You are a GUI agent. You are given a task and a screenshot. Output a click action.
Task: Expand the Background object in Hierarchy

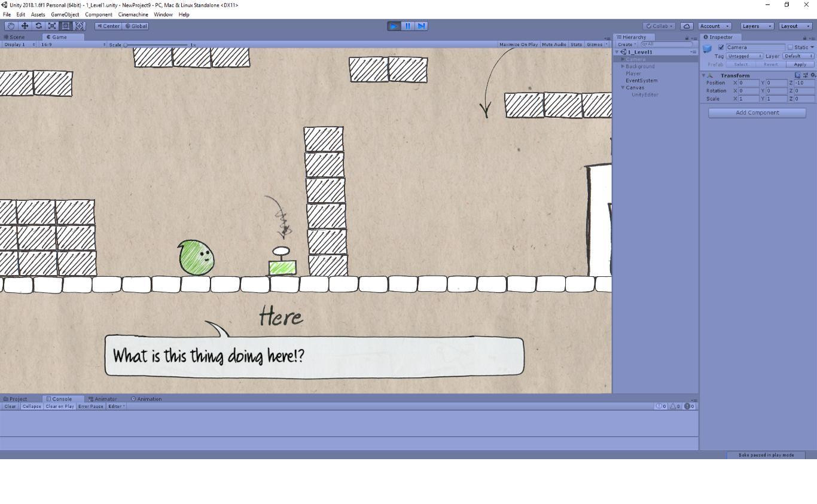pyautogui.click(x=623, y=66)
